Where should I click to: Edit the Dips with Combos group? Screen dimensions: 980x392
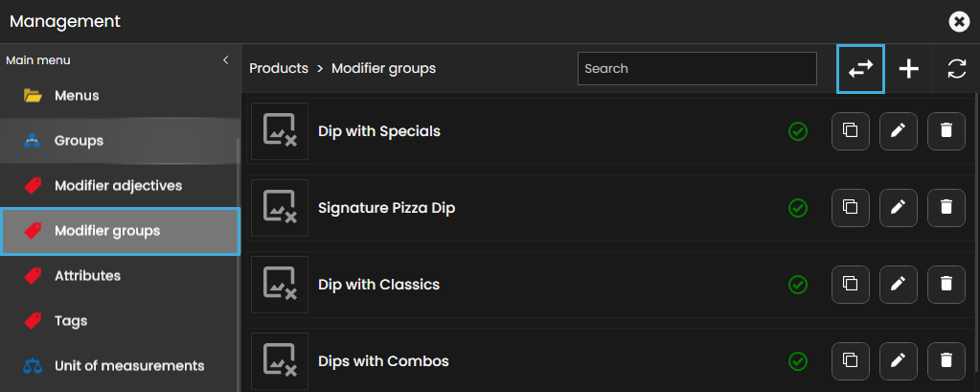898,360
